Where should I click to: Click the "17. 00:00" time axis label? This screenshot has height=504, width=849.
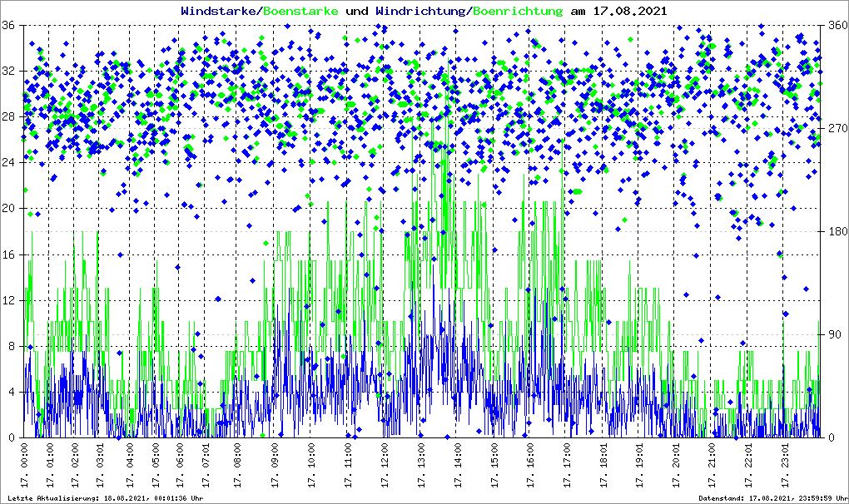click(25, 469)
